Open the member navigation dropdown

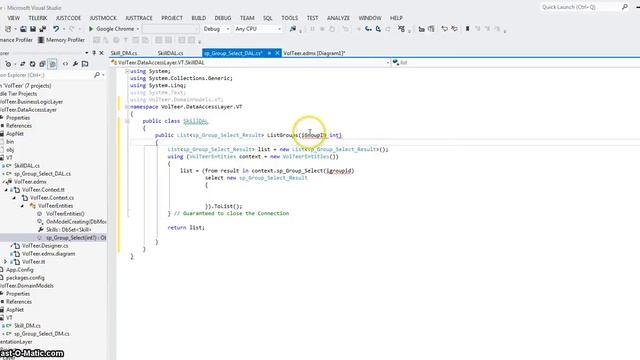(x=516, y=62)
